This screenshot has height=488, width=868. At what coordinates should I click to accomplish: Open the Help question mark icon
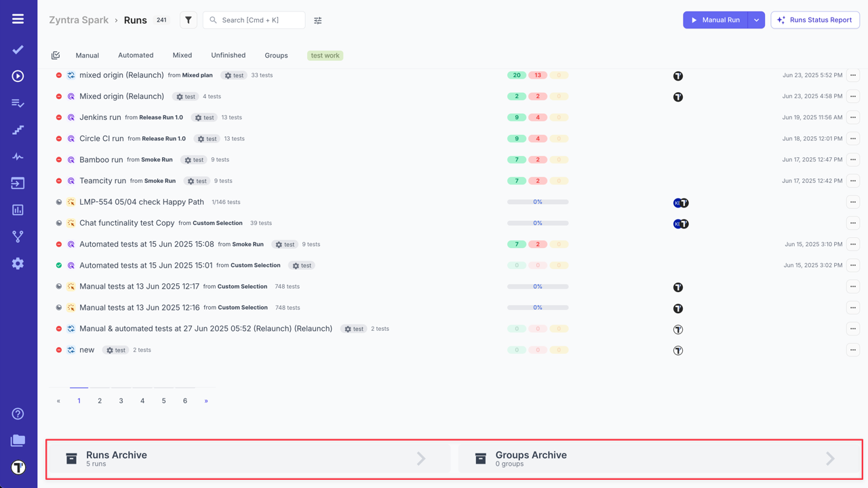(x=17, y=413)
